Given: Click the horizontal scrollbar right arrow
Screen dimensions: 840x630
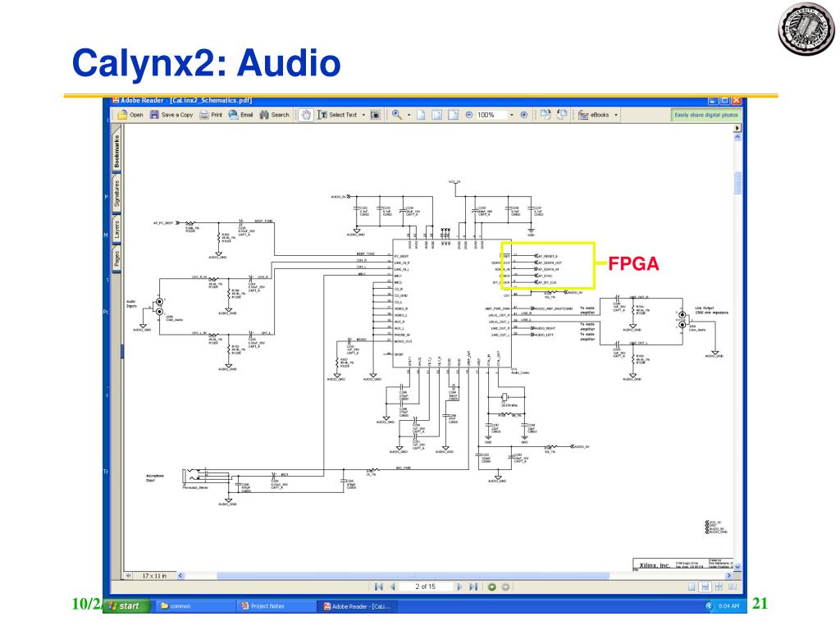Looking at the screenshot, I should pyautogui.click(x=728, y=576).
